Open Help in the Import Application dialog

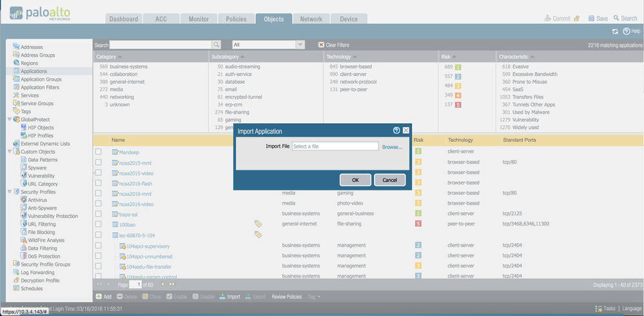click(396, 130)
